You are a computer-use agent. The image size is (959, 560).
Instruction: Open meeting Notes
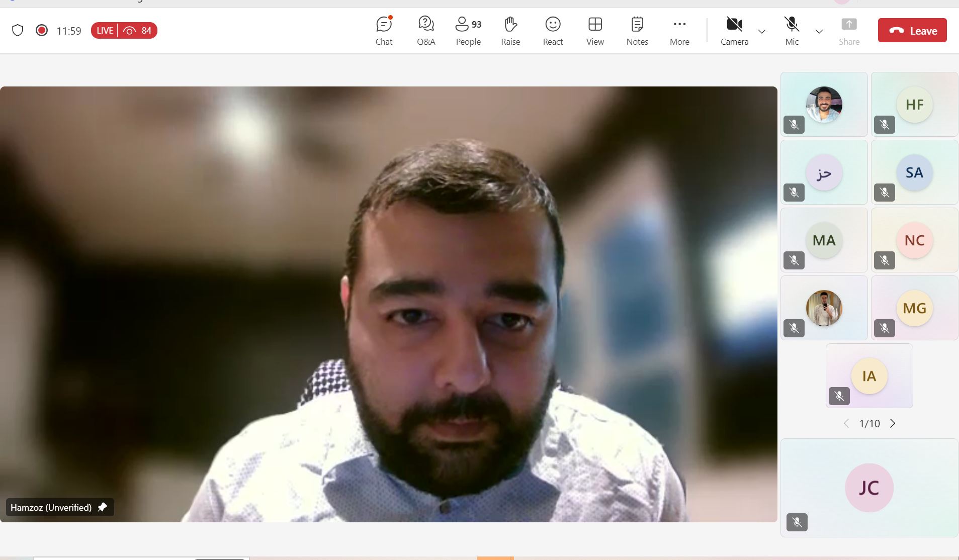click(637, 31)
